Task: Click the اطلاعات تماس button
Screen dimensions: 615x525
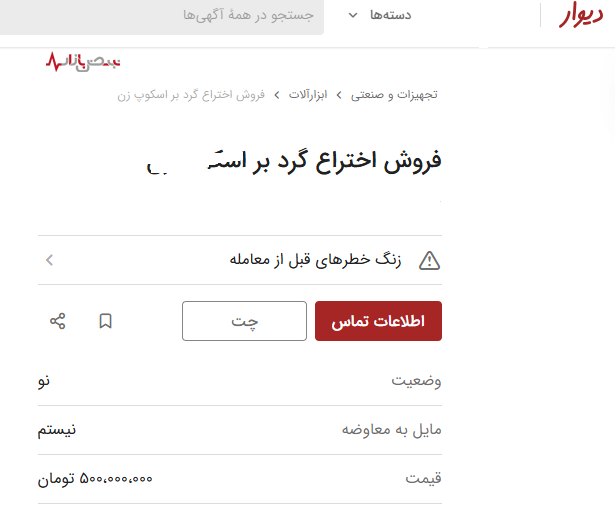Action: 378,321
